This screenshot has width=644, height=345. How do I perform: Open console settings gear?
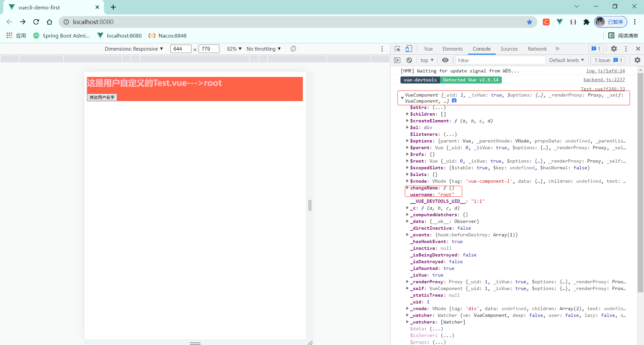click(637, 60)
